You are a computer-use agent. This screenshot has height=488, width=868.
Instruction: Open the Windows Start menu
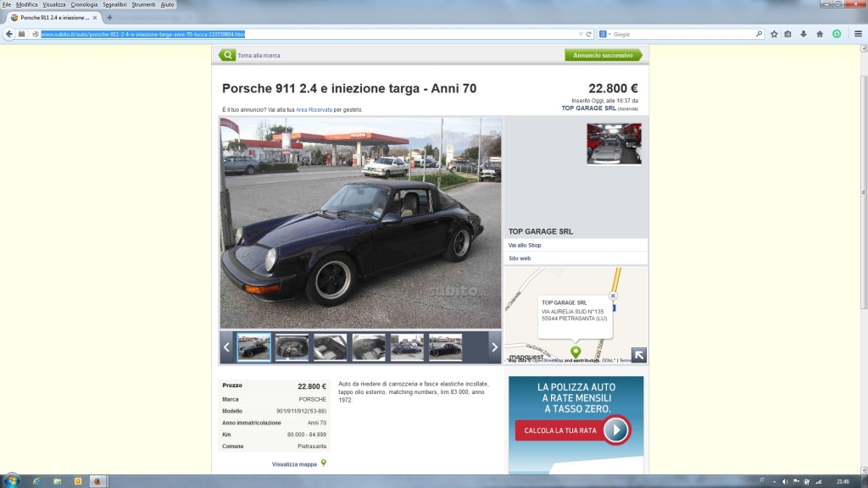(x=12, y=481)
